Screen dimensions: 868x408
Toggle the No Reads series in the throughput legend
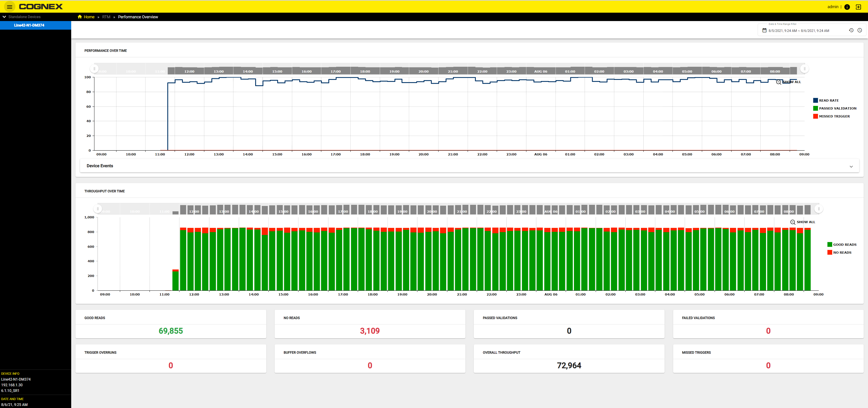point(839,253)
